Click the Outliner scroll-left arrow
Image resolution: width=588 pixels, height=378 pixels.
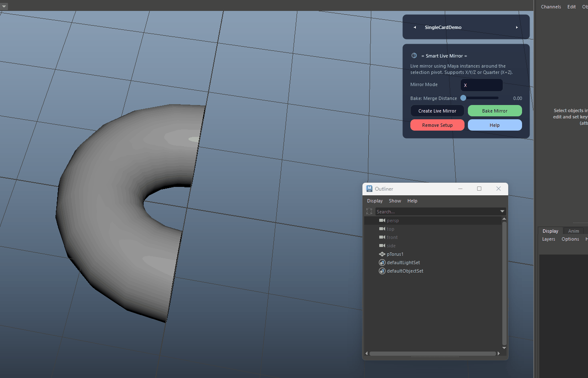(x=367, y=354)
